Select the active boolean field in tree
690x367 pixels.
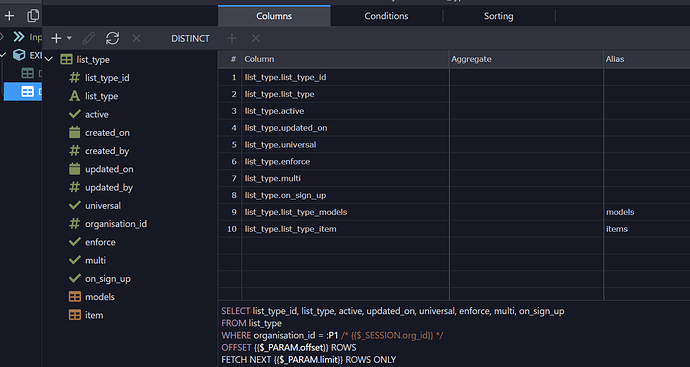97,114
